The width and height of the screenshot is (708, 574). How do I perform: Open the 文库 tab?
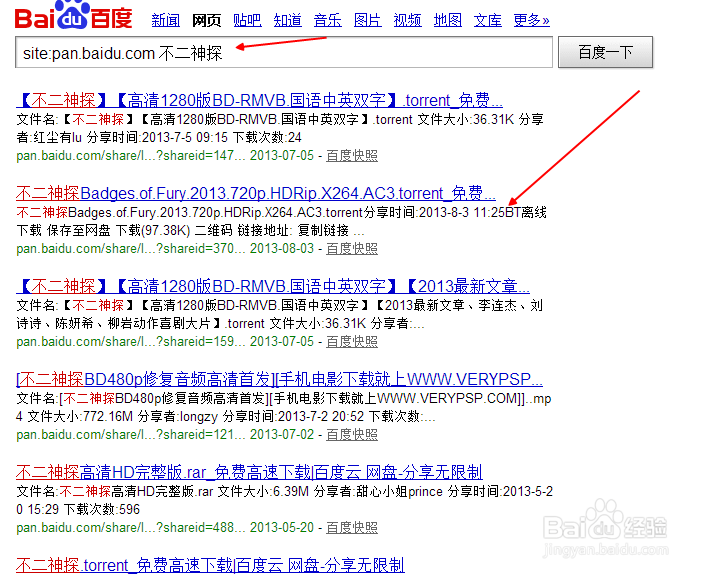pos(488,20)
